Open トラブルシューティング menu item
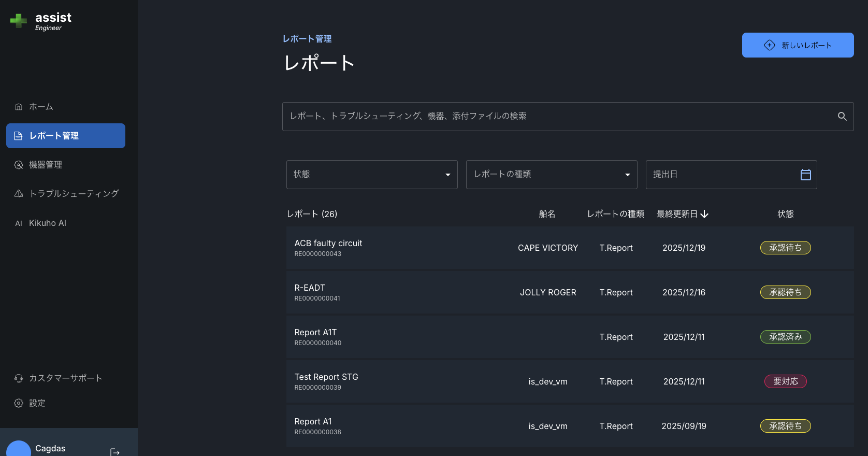This screenshot has height=456, width=868. pyautogui.click(x=66, y=194)
